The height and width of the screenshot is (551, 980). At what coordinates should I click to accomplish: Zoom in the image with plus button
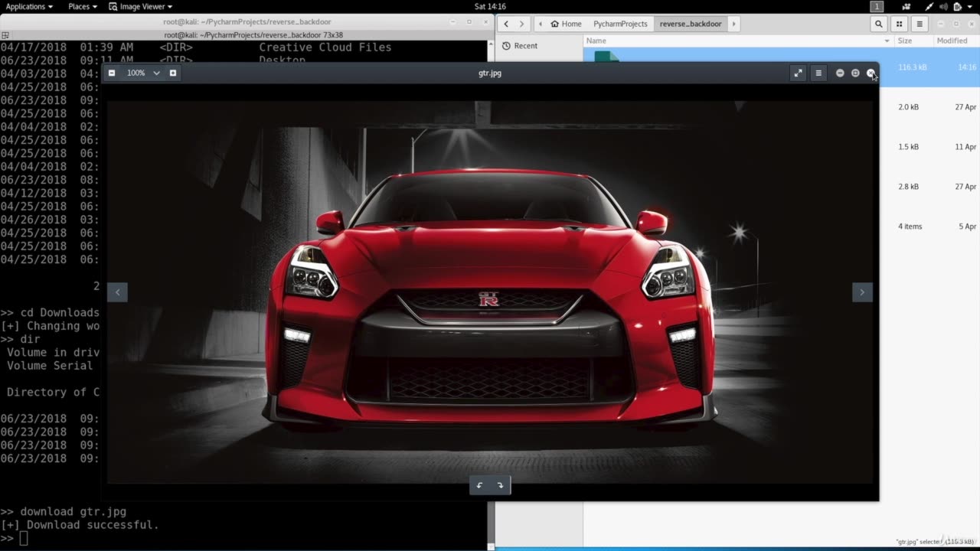(173, 73)
